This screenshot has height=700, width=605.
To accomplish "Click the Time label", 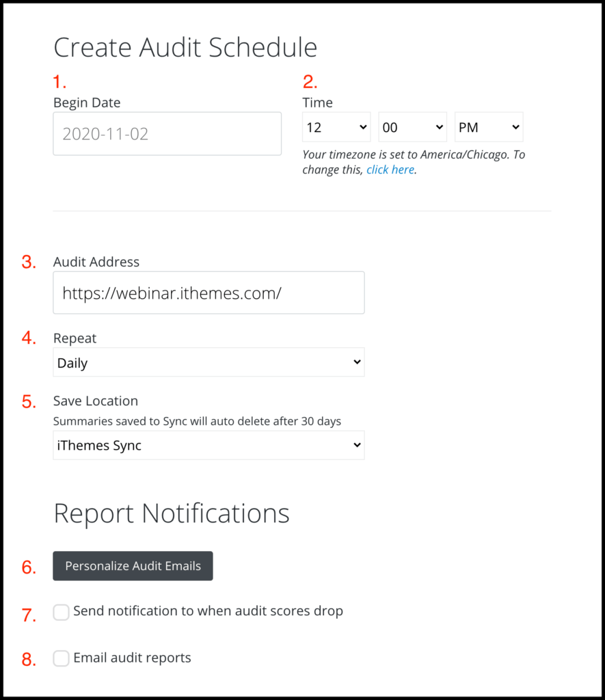I will coord(317,103).
